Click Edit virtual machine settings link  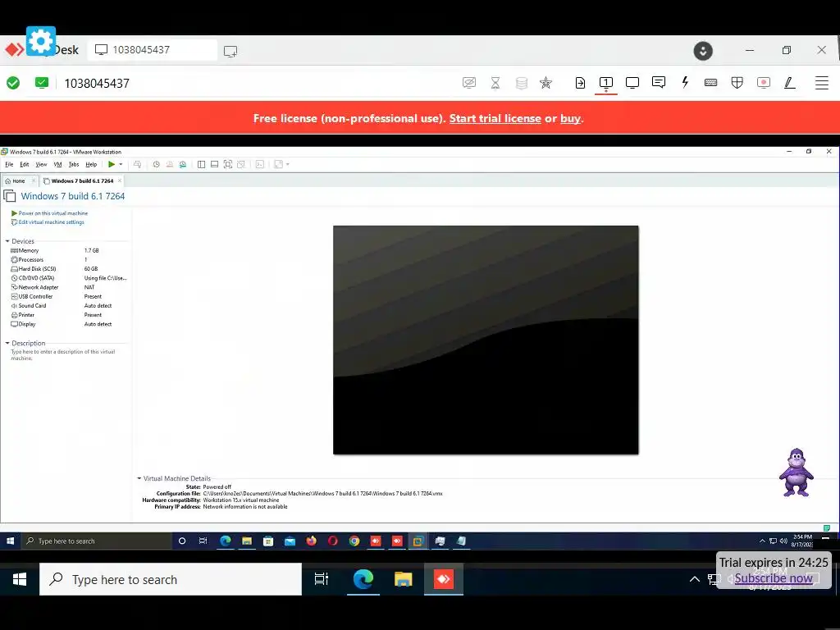pos(52,221)
